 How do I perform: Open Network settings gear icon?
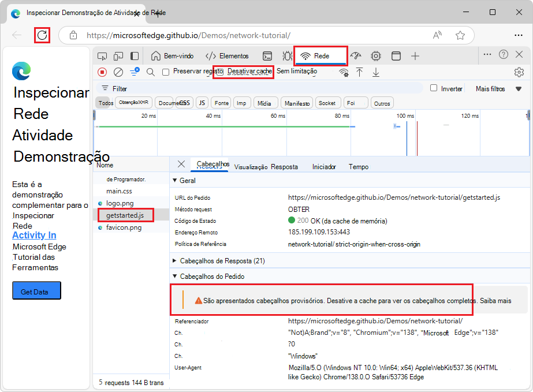[x=519, y=72]
